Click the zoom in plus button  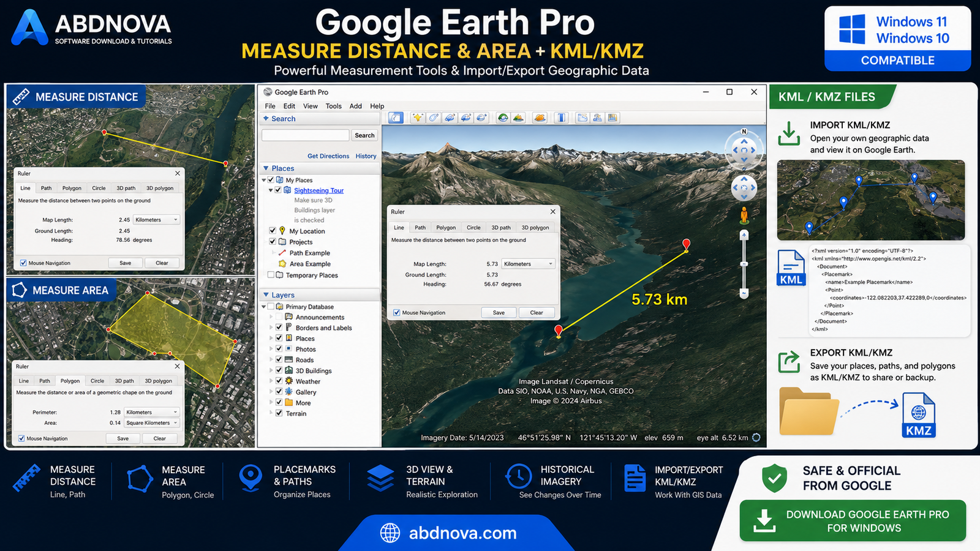pos(744,235)
